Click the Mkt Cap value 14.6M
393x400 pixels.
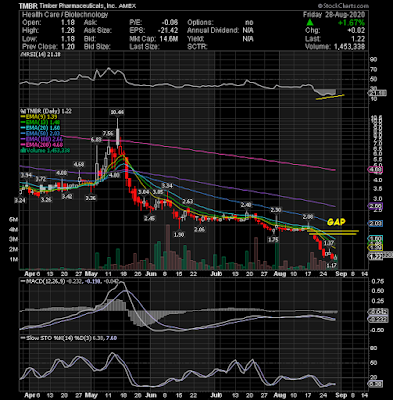[x=168, y=39]
